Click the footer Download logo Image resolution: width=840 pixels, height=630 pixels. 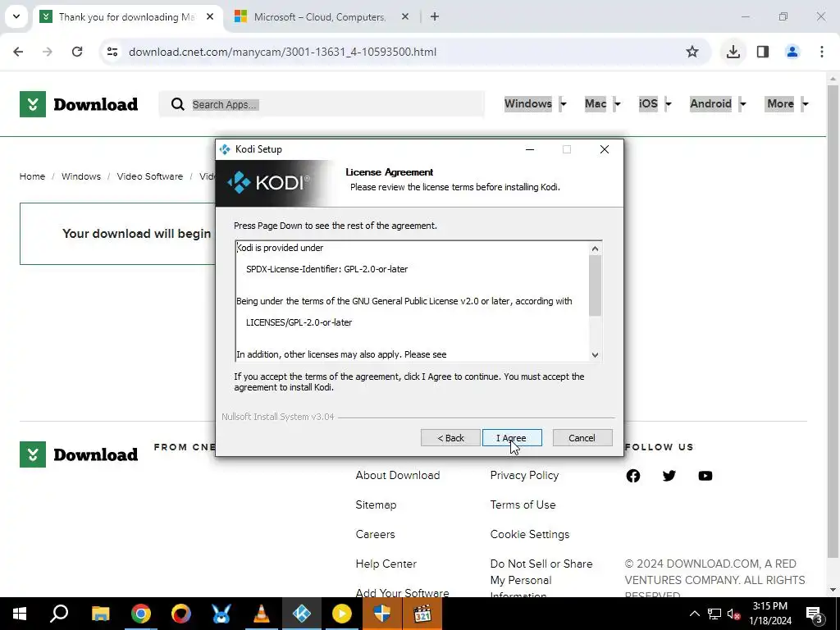79,454
